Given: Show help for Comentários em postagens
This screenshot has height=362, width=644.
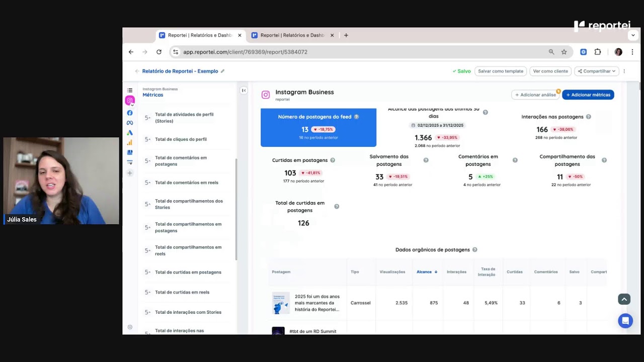Looking at the screenshot, I should pyautogui.click(x=515, y=160).
